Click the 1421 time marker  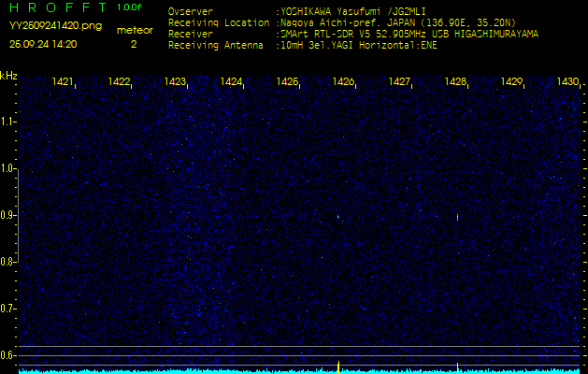pyautogui.click(x=64, y=82)
